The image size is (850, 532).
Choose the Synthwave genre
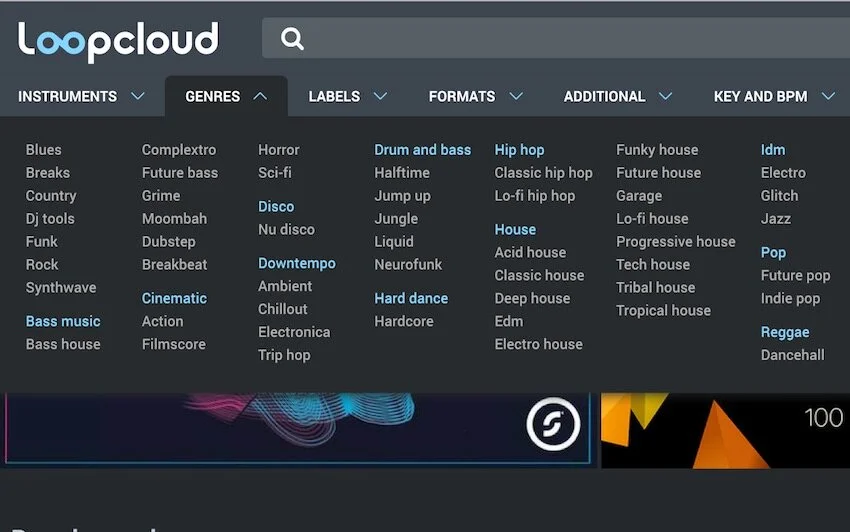click(61, 287)
